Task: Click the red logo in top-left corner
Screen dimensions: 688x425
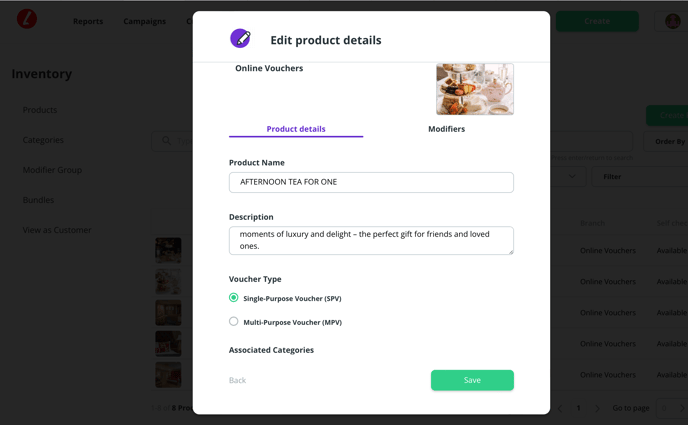Action: [27, 20]
